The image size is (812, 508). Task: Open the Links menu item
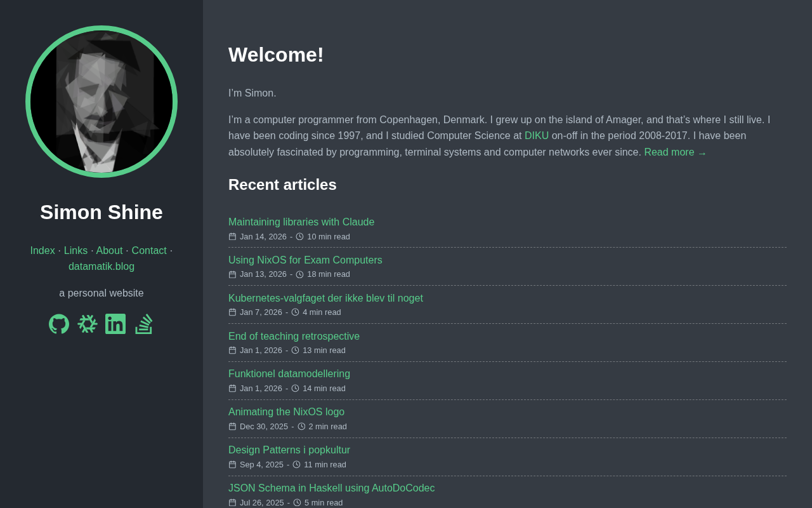click(x=75, y=250)
